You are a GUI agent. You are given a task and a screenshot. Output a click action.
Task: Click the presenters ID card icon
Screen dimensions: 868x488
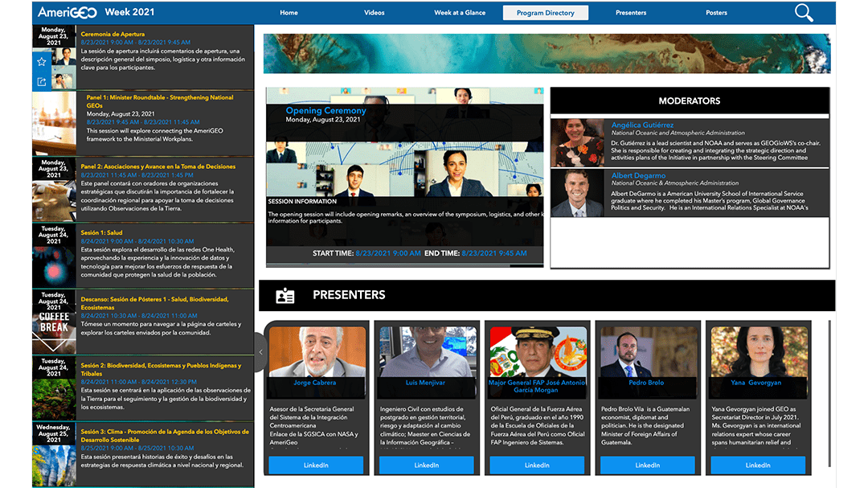(x=285, y=296)
